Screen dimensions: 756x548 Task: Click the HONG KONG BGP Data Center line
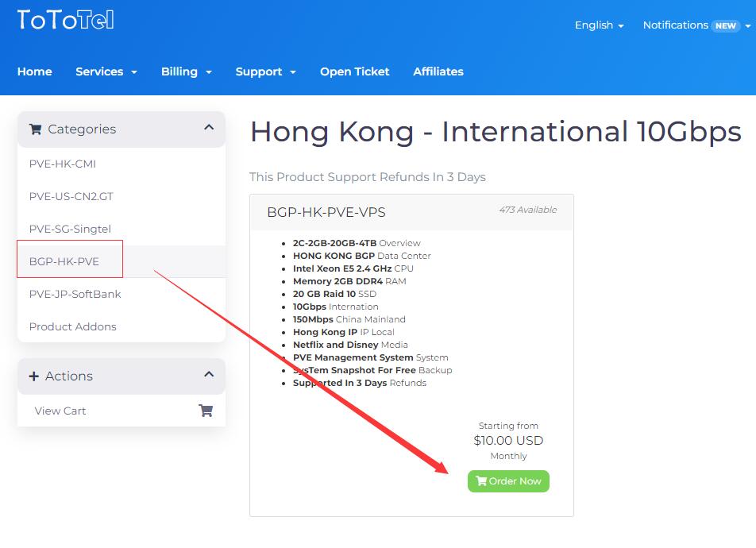pyautogui.click(x=361, y=256)
